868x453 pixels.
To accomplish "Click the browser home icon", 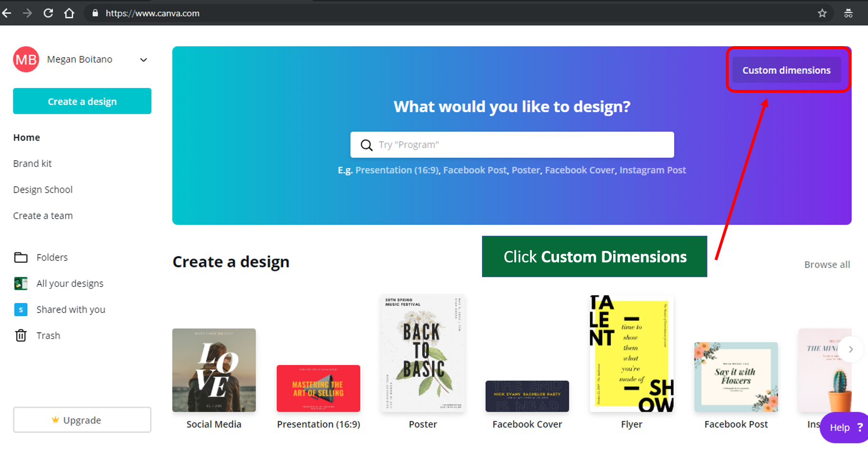I will [x=69, y=13].
